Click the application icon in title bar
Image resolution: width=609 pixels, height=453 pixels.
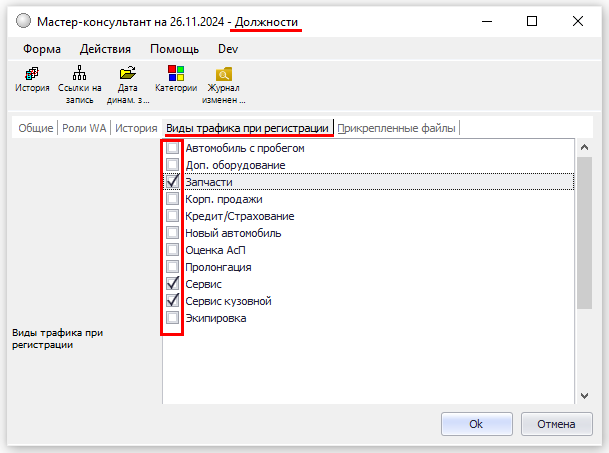(x=21, y=21)
